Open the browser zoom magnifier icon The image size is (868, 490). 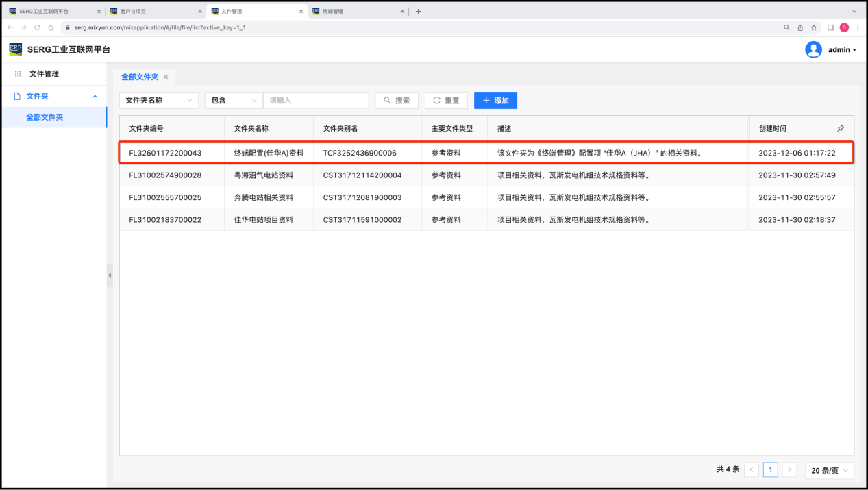786,27
